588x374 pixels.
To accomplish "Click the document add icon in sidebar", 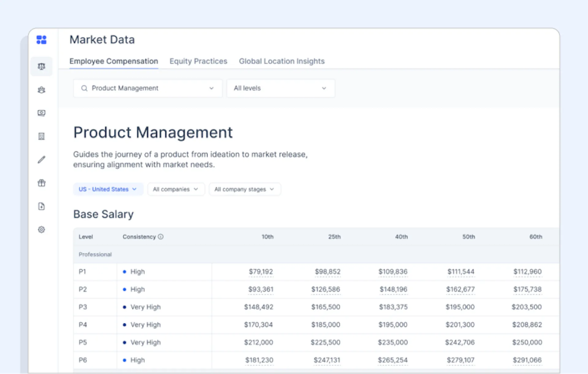I will [41, 206].
